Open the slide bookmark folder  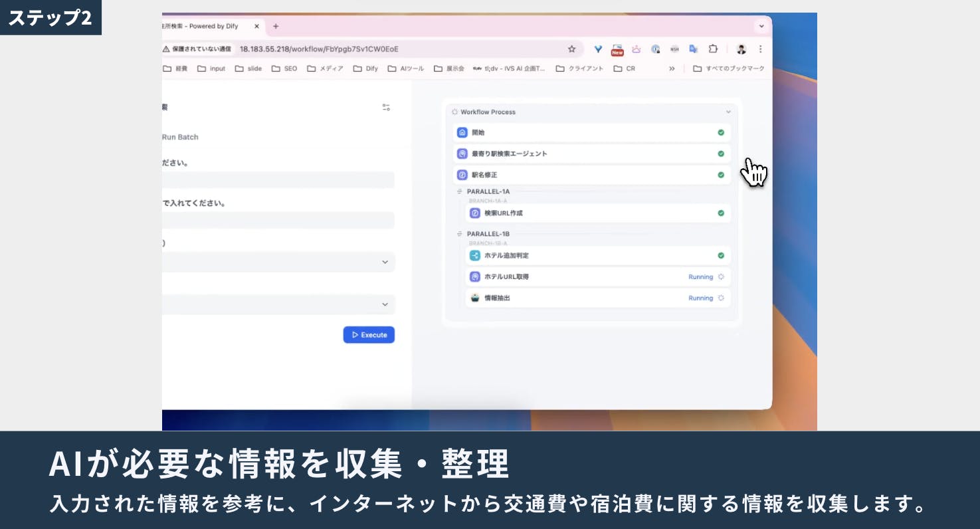pos(248,68)
